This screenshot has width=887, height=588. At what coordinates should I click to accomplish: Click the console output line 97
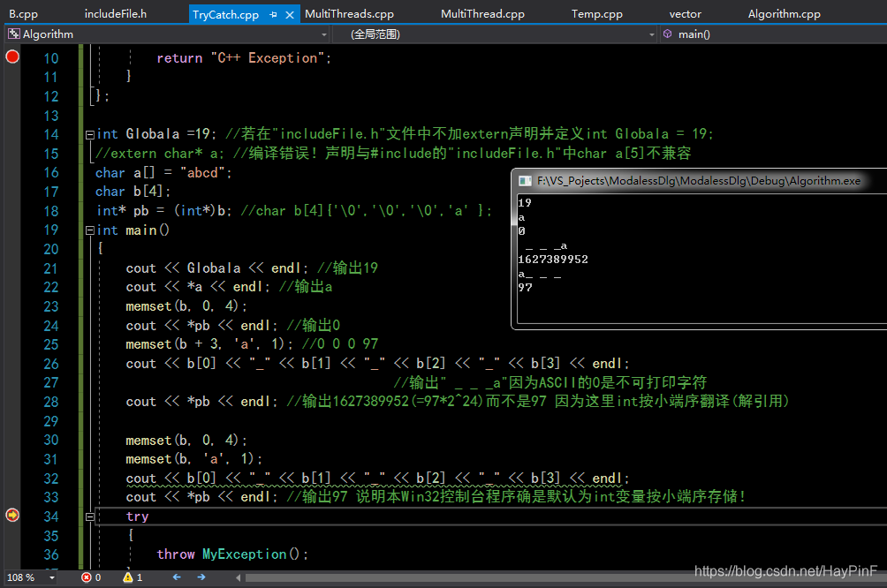pyautogui.click(x=525, y=287)
